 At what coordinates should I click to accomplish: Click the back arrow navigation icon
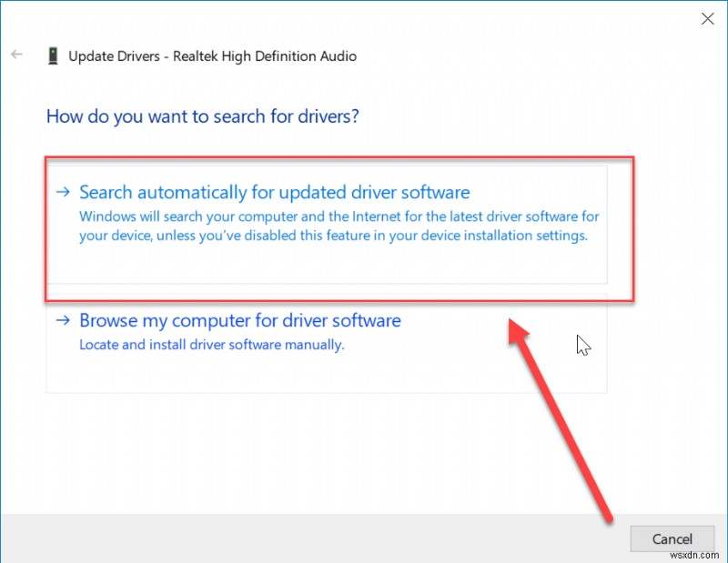coord(16,55)
